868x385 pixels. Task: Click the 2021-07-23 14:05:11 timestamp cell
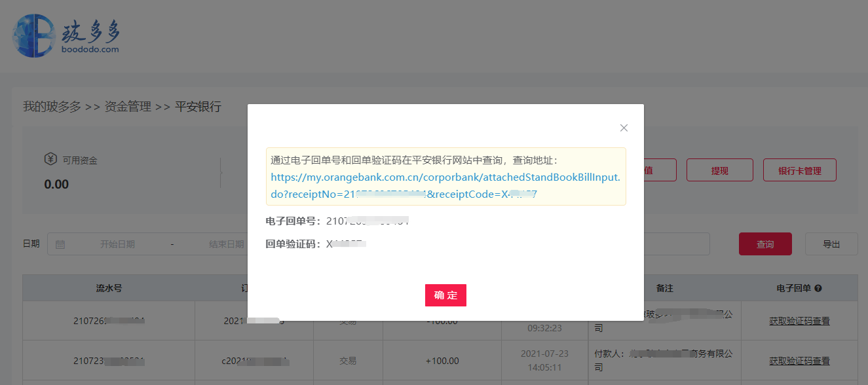(x=544, y=361)
